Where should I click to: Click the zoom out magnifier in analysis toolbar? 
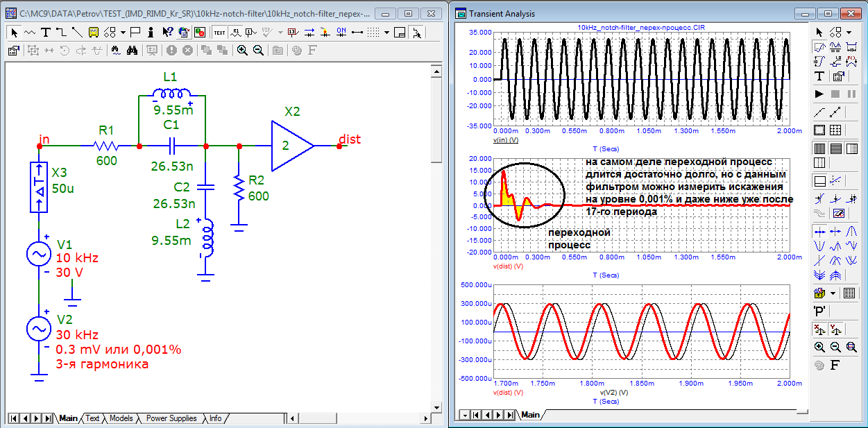[835, 347]
